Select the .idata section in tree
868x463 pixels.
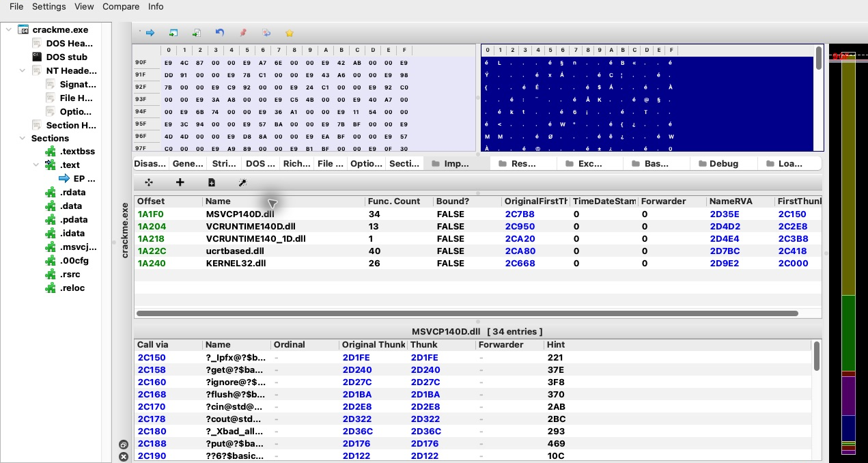point(72,233)
